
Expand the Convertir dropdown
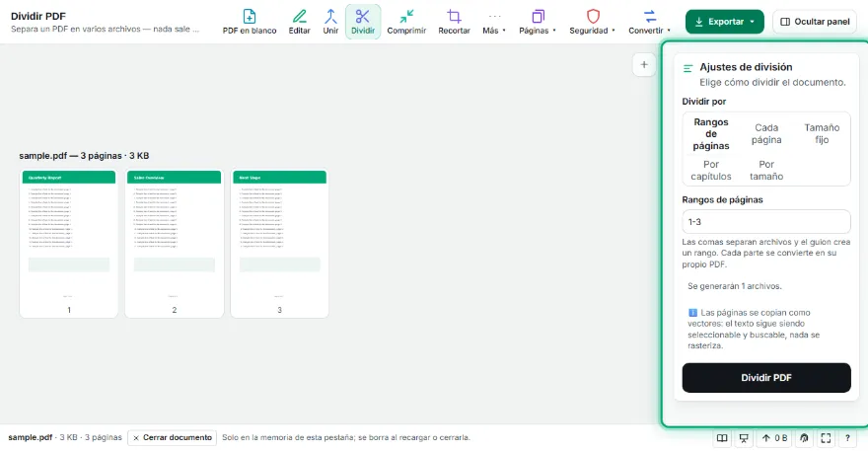[649, 22]
